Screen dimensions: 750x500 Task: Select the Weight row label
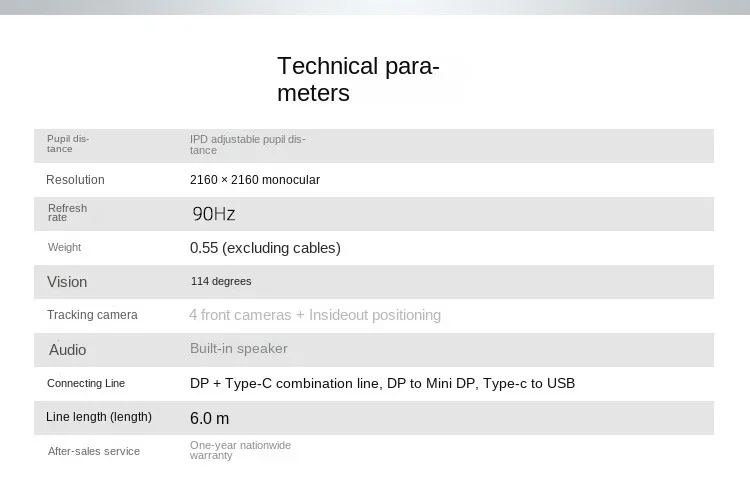[x=65, y=247]
